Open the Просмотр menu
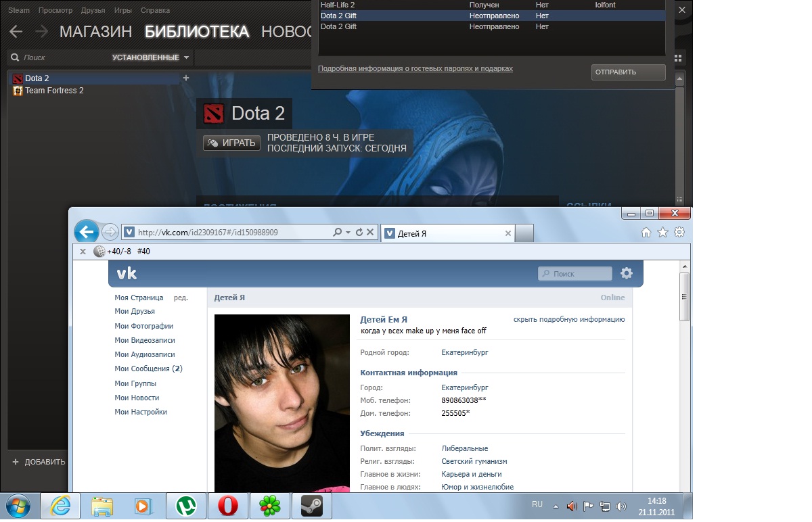The width and height of the screenshot is (812, 522). [x=55, y=11]
